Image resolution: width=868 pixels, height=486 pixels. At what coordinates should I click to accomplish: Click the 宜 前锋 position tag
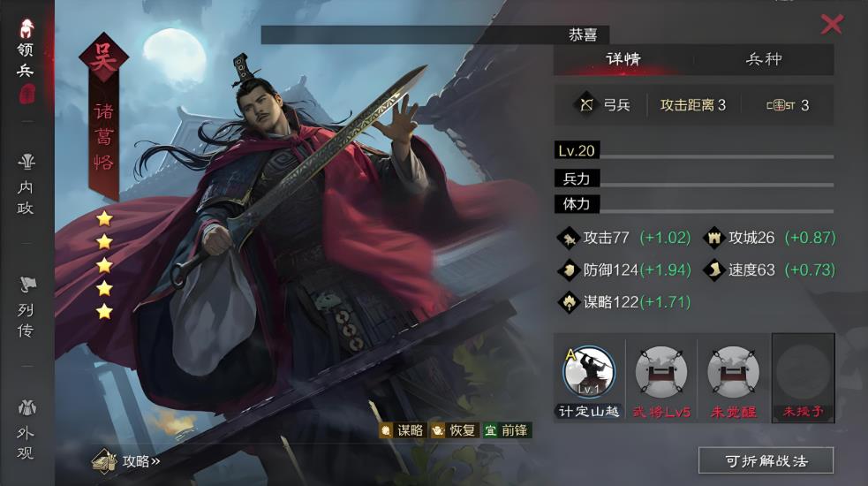tap(507, 430)
